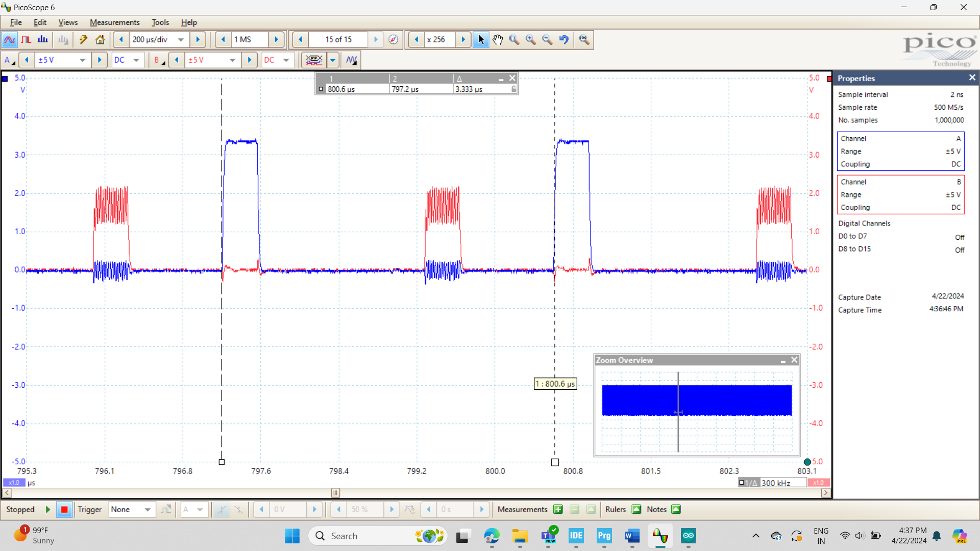Activate the Hand panning tool
Image resolution: width=980 pixels, height=551 pixels.
coord(498,39)
